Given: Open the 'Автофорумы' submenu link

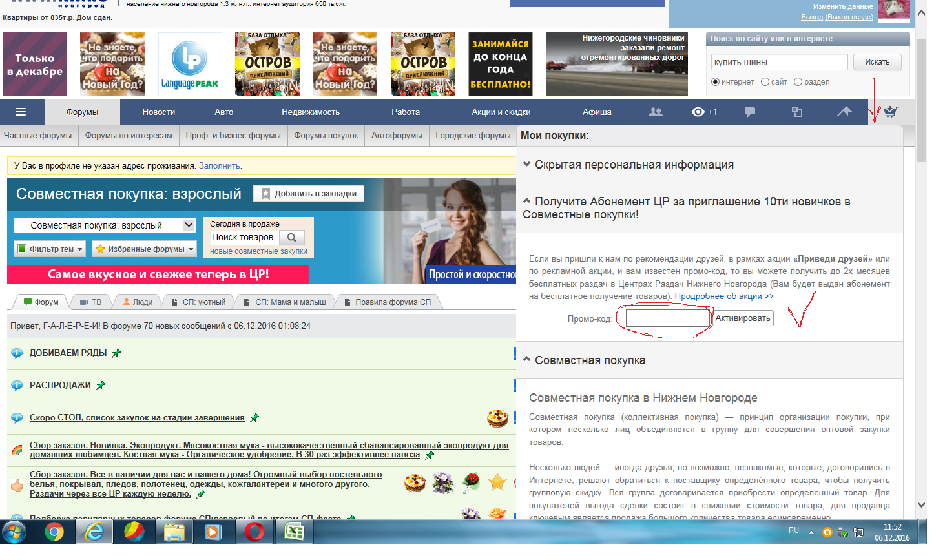Looking at the screenshot, I should tap(397, 136).
